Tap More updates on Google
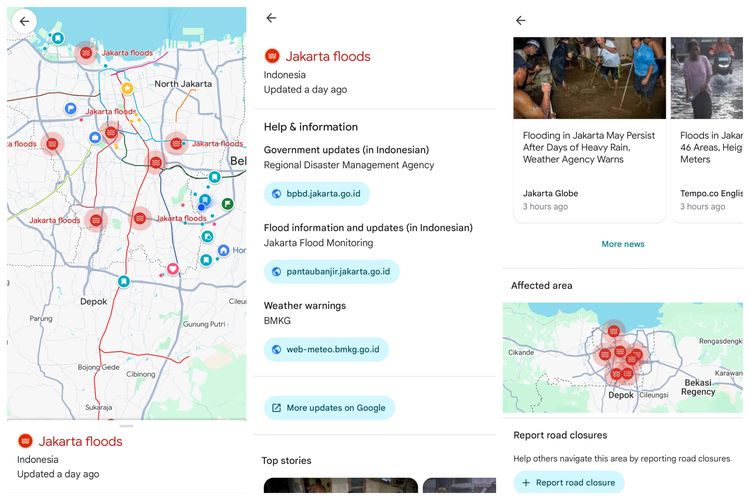This screenshot has height=500, width=750. [x=329, y=408]
